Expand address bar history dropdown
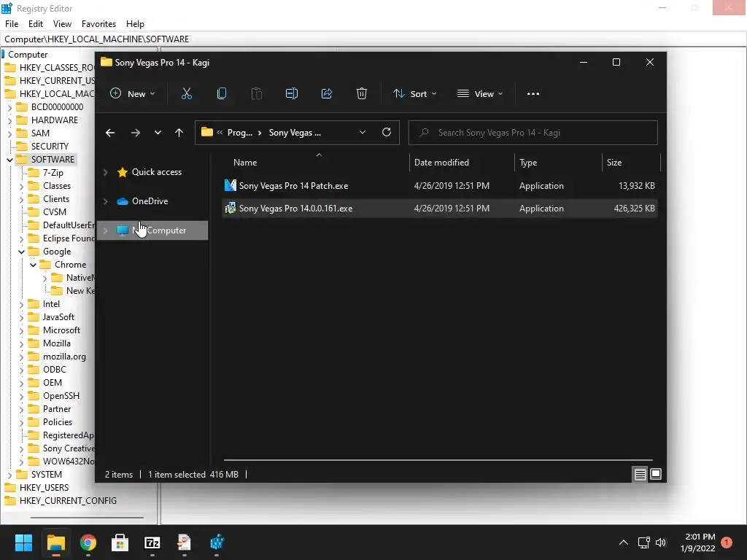This screenshot has width=747, height=560. [x=363, y=133]
